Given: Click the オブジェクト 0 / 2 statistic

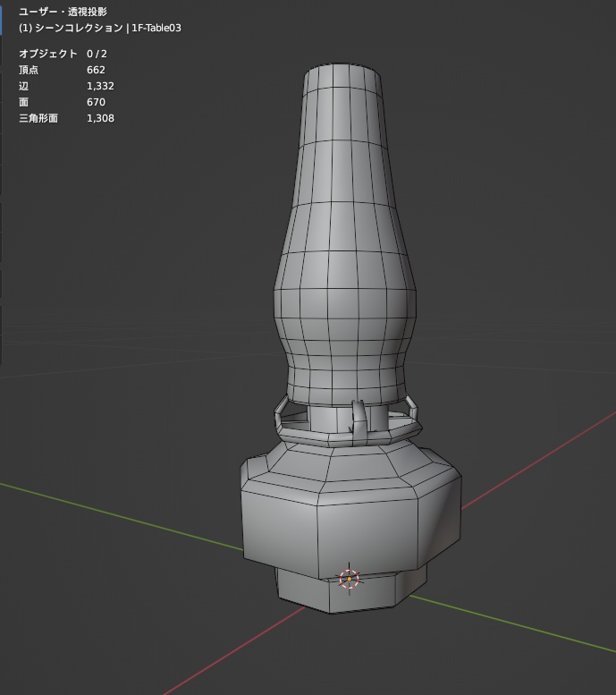Looking at the screenshot, I should [63, 54].
